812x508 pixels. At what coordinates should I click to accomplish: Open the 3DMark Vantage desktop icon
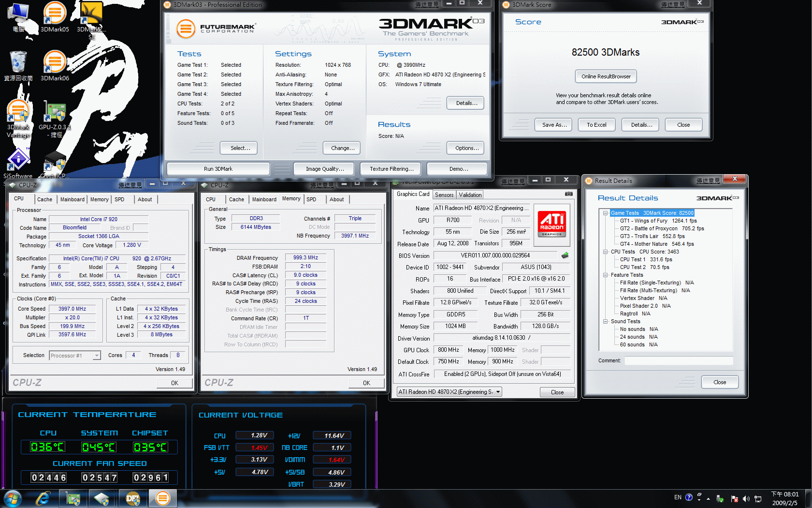point(18,119)
